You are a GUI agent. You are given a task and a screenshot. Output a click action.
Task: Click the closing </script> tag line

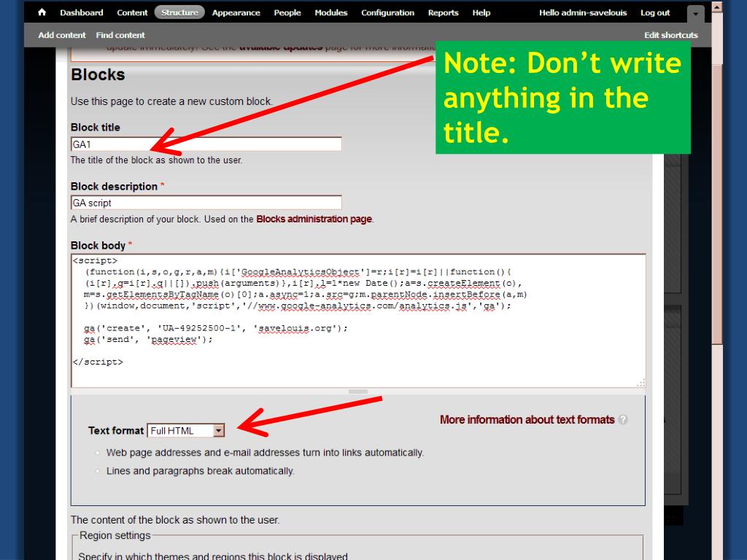coord(98,362)
